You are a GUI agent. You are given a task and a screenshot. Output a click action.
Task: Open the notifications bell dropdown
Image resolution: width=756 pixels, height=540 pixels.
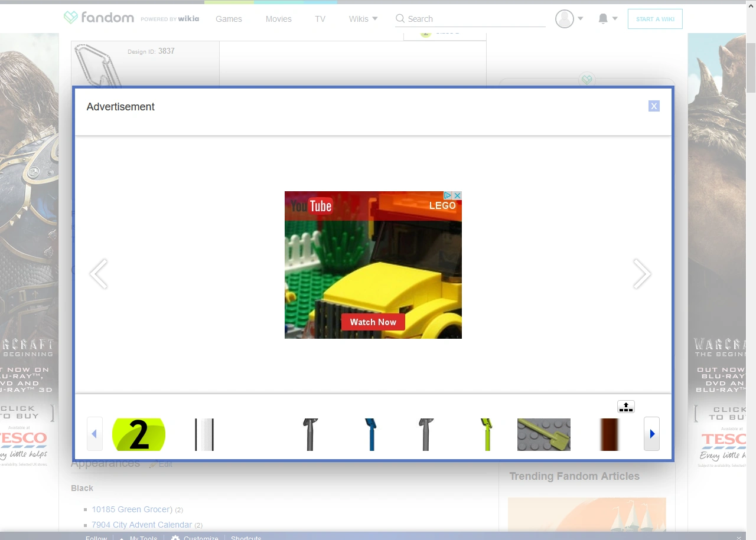coord(607,19)
